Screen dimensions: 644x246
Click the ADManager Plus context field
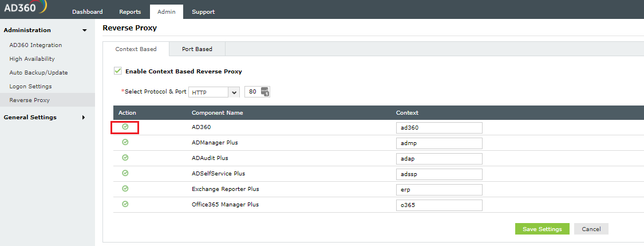click(x=439, y=143)
